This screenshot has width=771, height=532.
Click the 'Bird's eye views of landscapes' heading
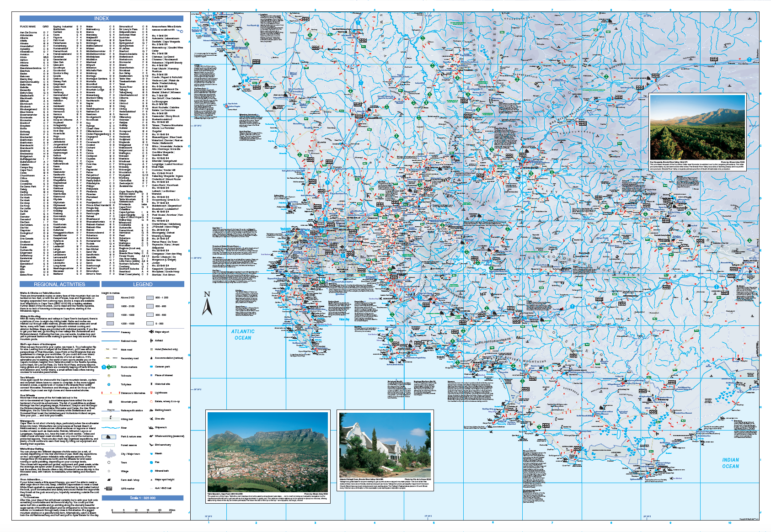click(38, 344)
